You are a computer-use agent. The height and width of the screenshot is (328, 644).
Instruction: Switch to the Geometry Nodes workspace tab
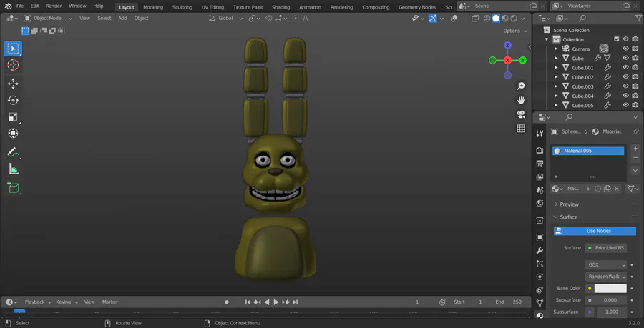(417, 7)
